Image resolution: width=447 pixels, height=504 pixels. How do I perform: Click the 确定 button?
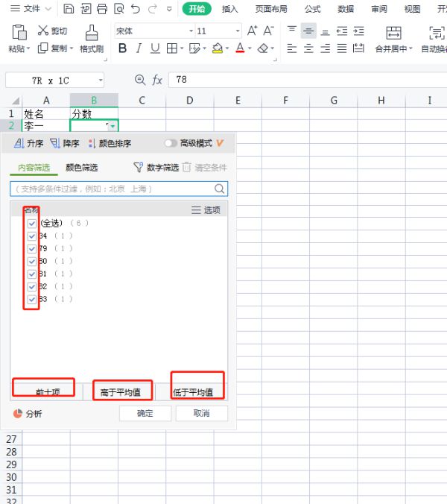tap(145, 413)
